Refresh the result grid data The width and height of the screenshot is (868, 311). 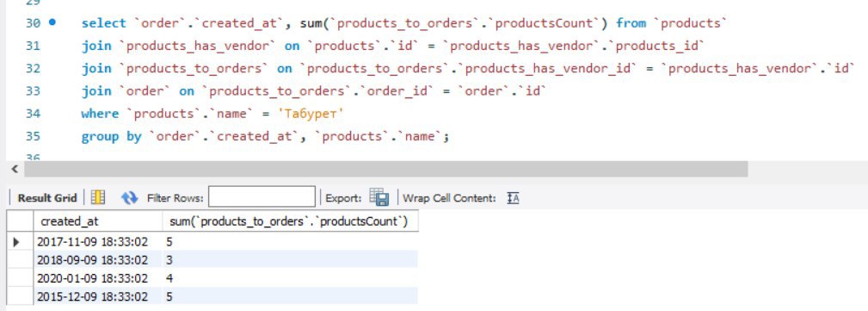[130, 197]
